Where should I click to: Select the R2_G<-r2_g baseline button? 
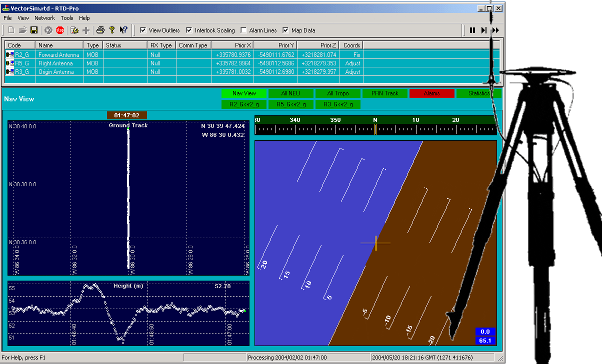pos(244,104)
